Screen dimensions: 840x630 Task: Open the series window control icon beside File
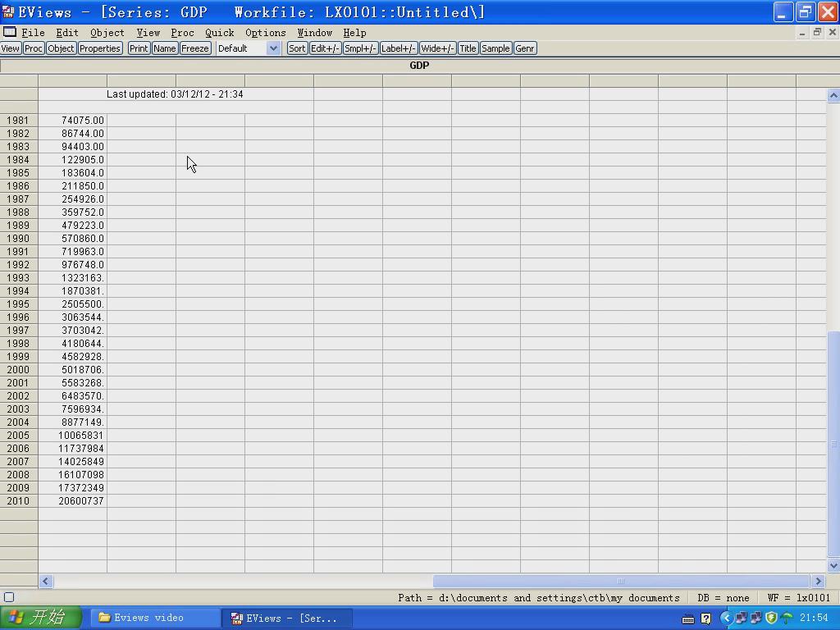10,32
